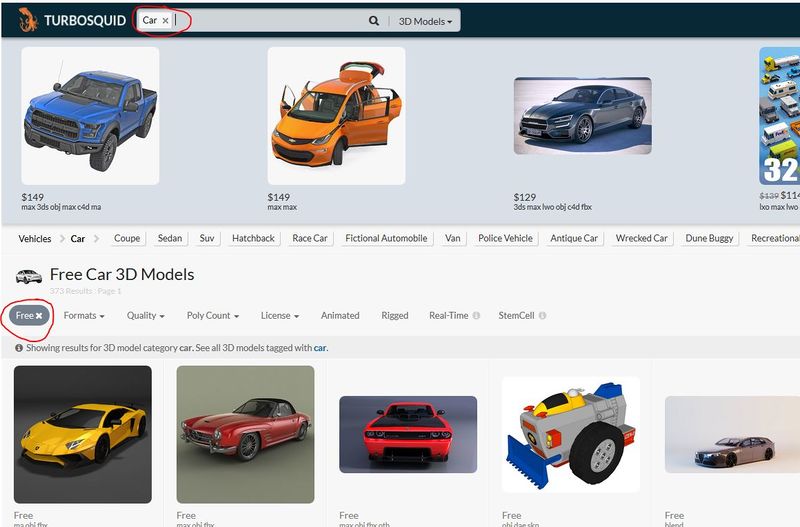Toggle the StemCell filter

pyautogui.click(x=516, y=316)
